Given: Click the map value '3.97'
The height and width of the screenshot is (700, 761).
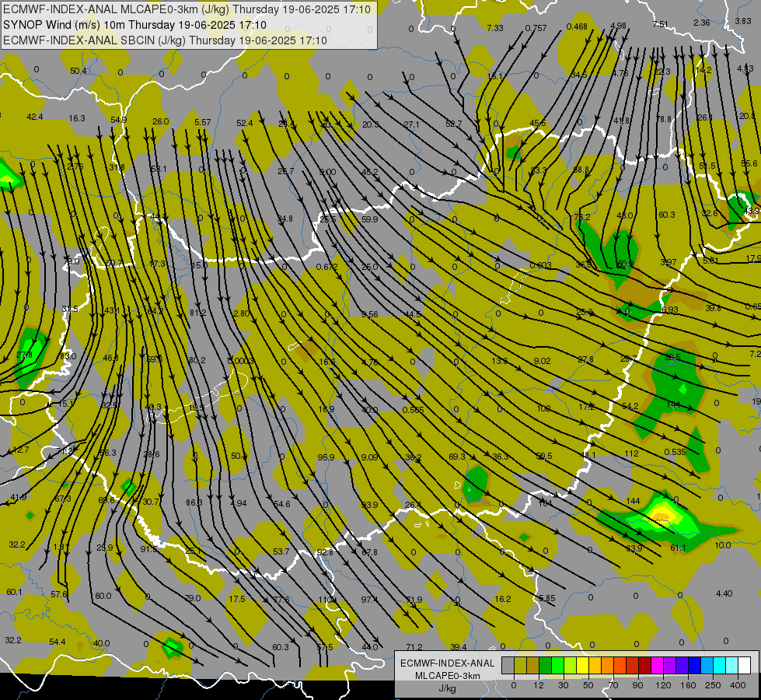Looking at the screenshot, I should pyautogui.click(x=668, y=262).
